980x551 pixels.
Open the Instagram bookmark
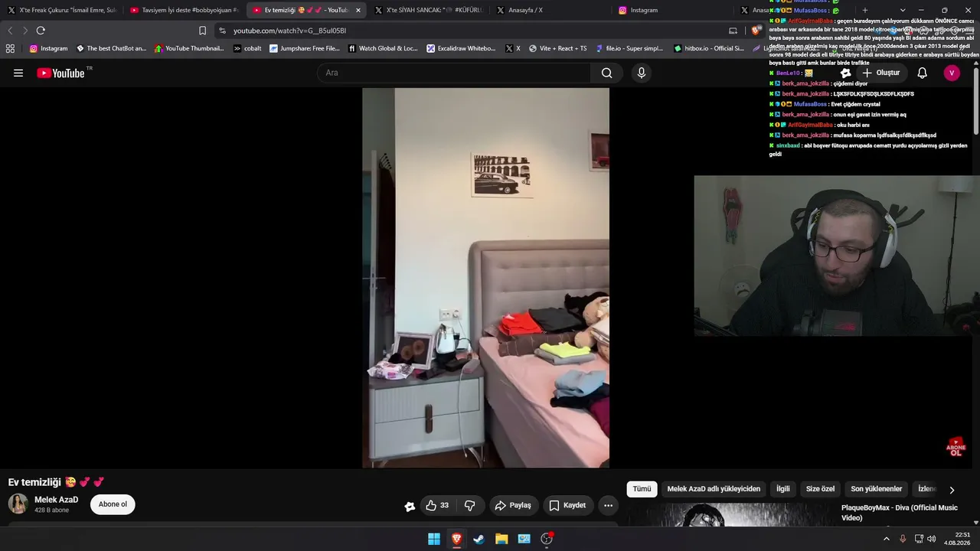point(48,48)
